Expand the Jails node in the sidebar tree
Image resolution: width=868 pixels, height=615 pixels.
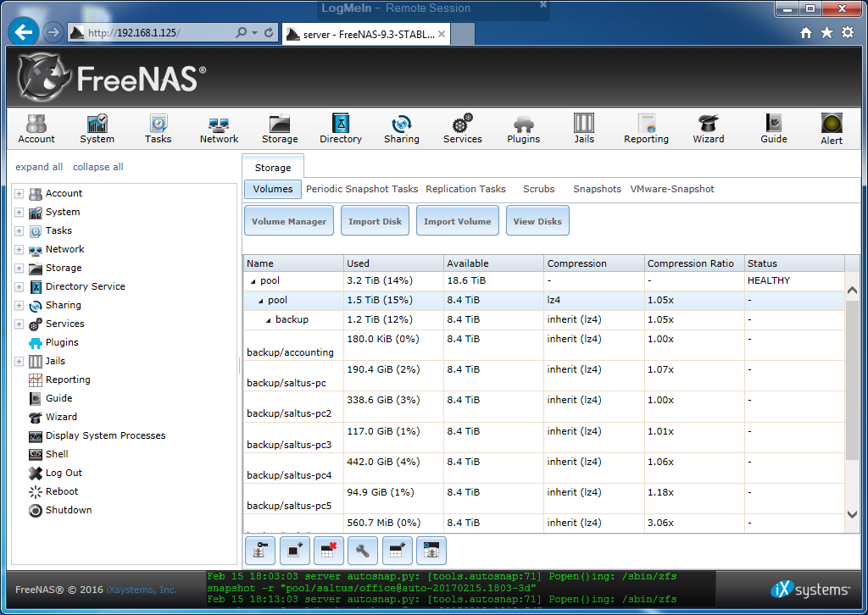[19, 361]
